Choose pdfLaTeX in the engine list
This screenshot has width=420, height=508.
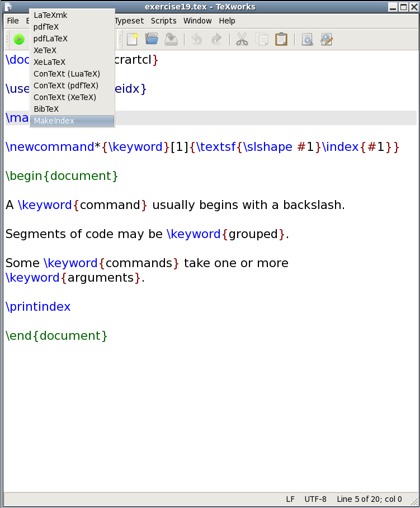coord(50,39)
